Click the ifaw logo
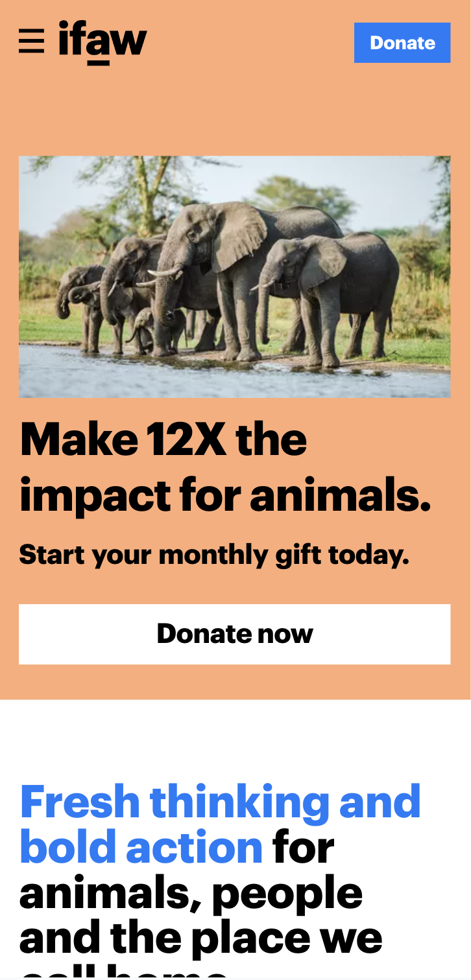471x980 pixels. click(103, 43)
